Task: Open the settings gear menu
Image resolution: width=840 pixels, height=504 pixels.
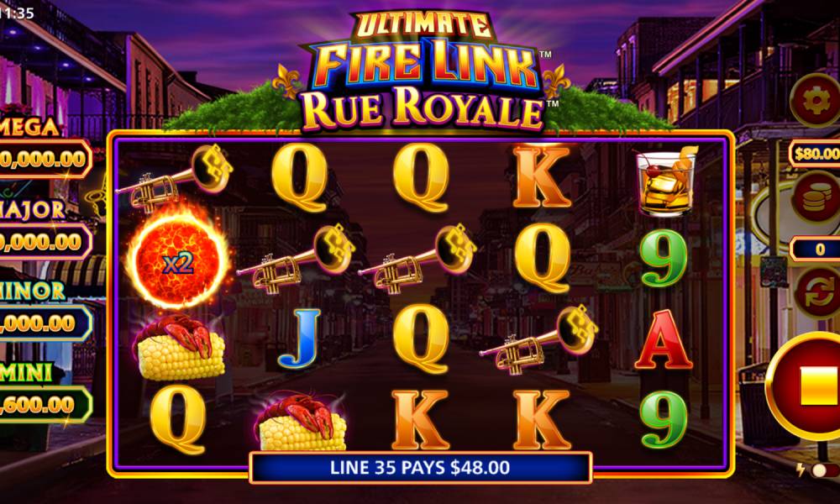Action: [816, 101]
